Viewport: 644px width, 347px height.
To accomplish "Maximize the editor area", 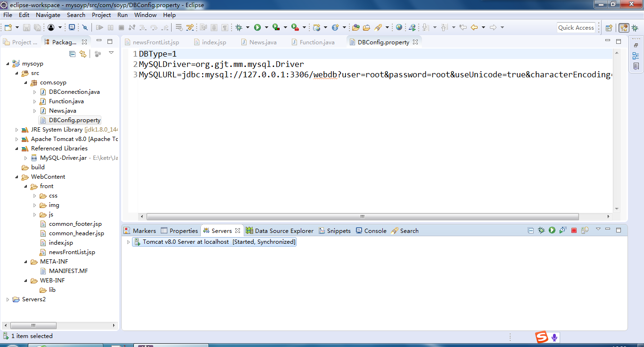I will pos(619,42).
